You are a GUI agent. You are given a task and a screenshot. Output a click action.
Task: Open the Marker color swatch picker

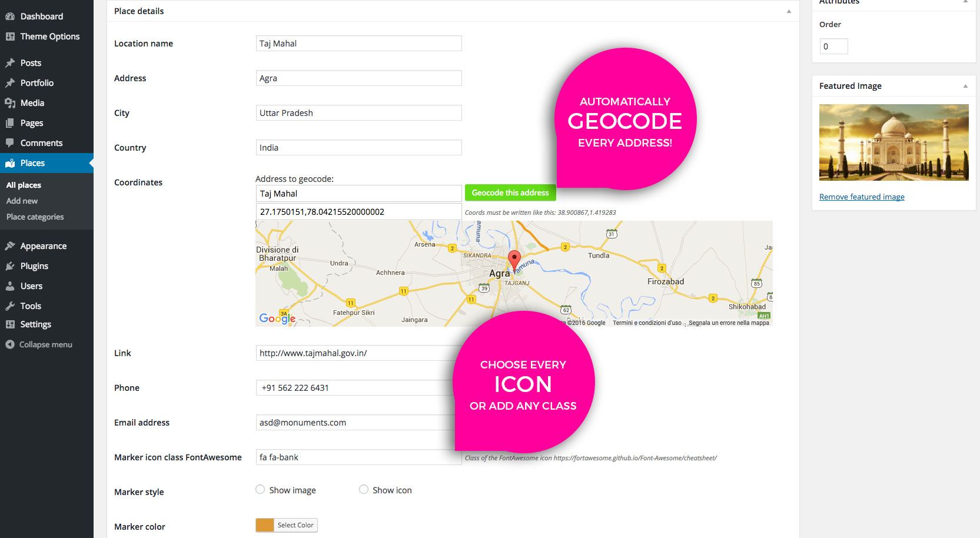click(265, 525)
